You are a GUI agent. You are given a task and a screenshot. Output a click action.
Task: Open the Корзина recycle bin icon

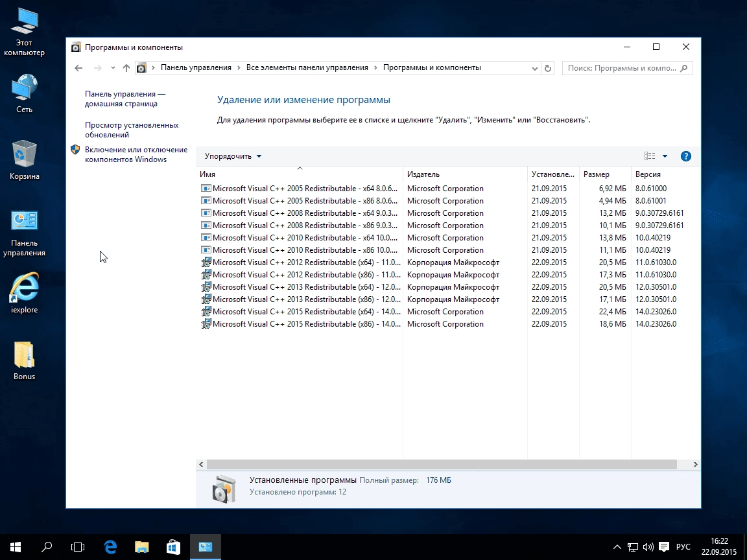pyautogui.click(x=24, y=160)
